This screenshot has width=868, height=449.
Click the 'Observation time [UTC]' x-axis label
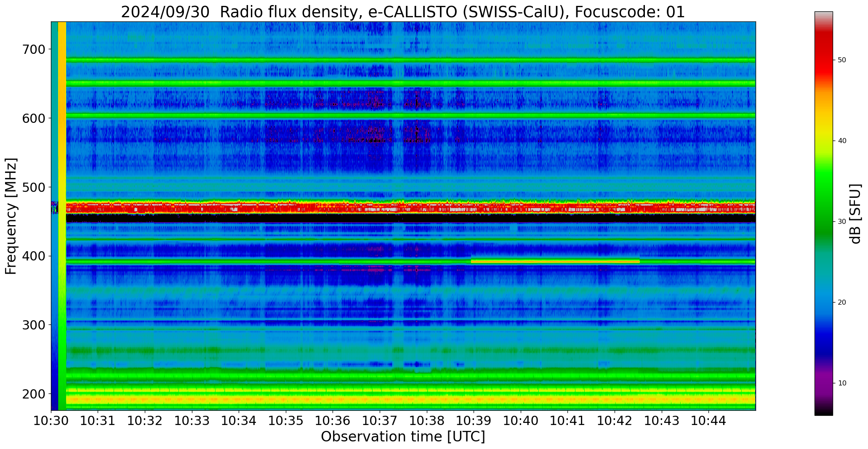(x=403, y=437)
